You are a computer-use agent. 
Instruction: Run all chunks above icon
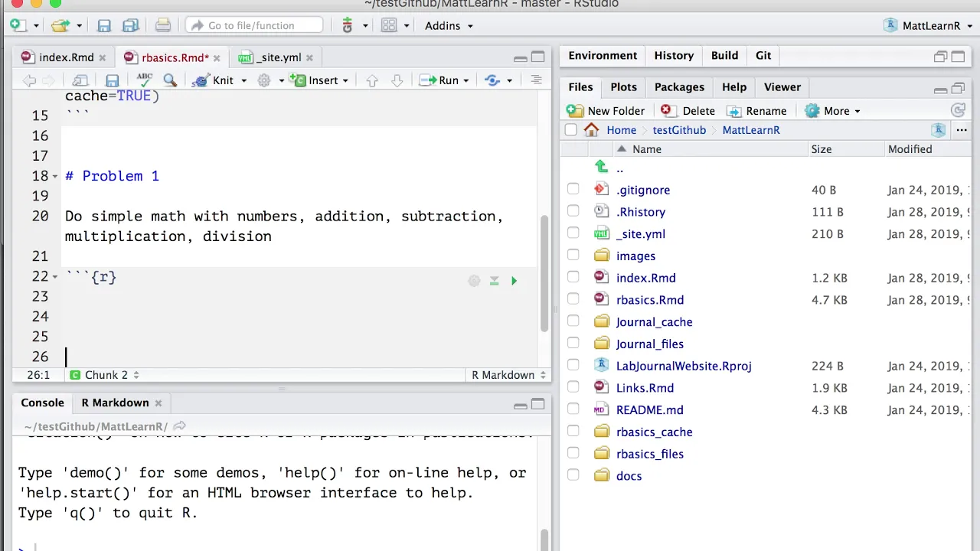coord(494,281)
